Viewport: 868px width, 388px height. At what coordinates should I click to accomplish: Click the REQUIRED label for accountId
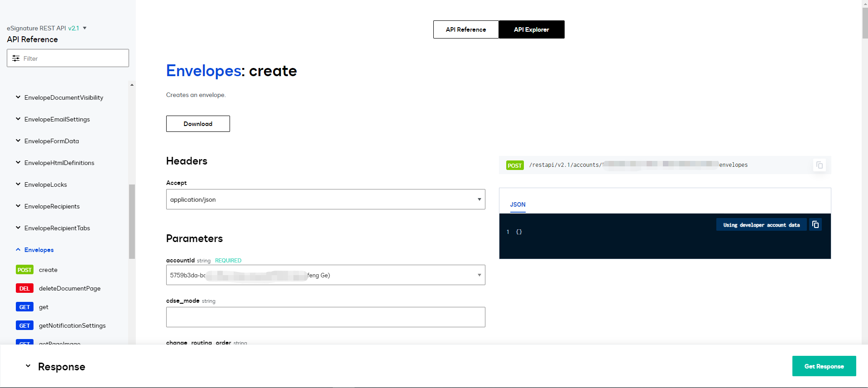click(228, 261)
